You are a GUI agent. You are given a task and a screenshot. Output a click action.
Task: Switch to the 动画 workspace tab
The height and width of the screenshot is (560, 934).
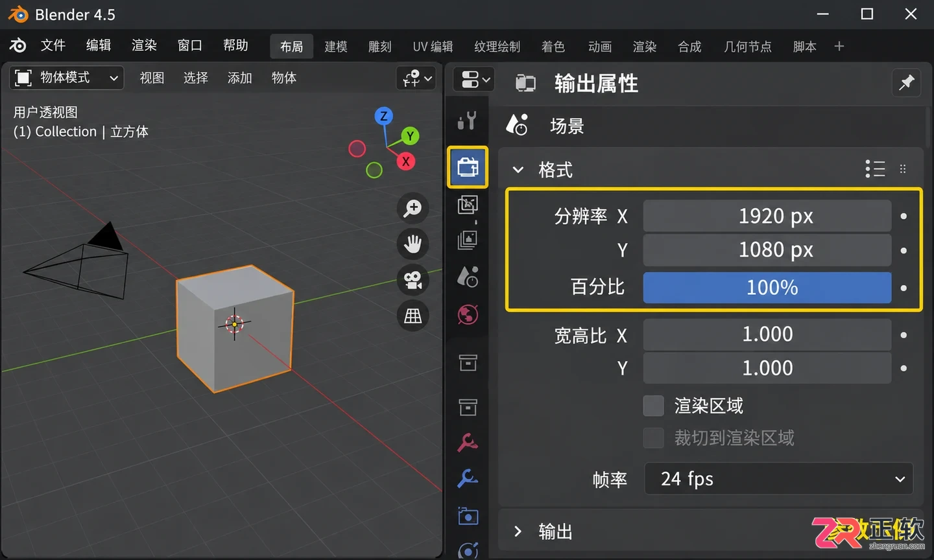tap(600, 47)
